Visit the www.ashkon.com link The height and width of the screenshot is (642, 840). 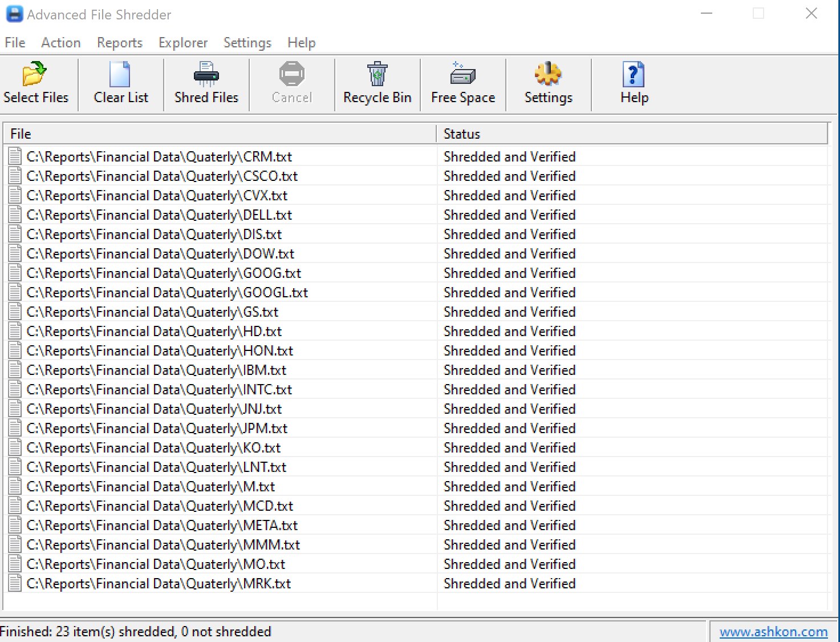773,632
